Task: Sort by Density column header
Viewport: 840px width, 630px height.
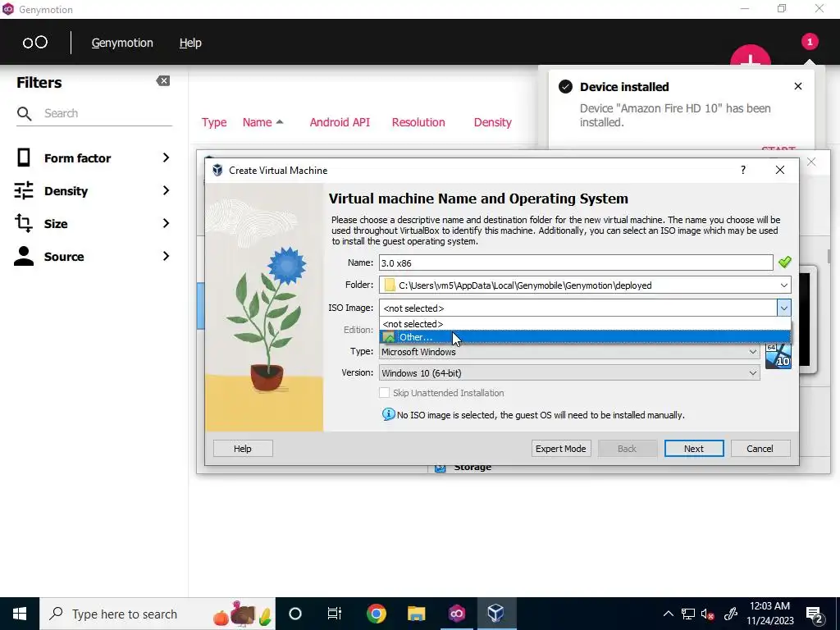Action: click(493, 122)
